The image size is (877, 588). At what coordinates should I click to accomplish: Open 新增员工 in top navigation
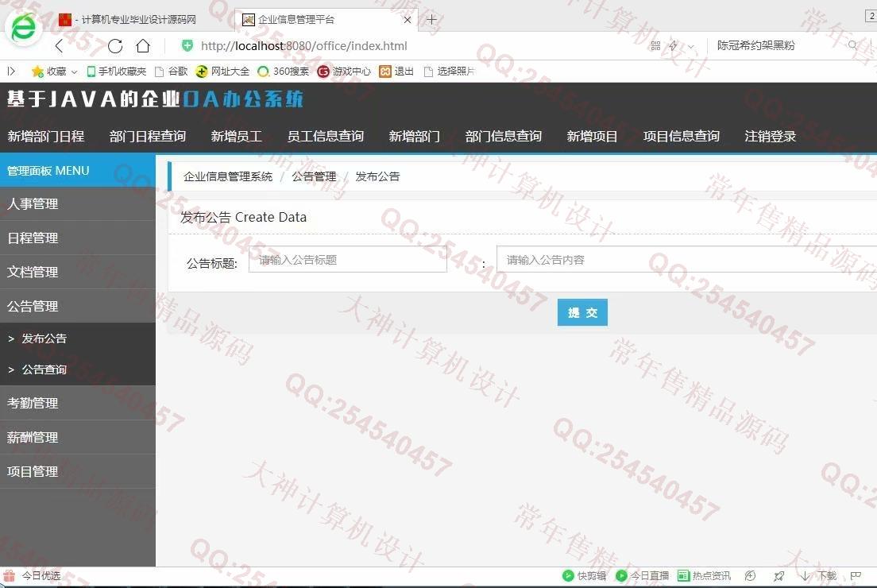click(x=237, y=136)
